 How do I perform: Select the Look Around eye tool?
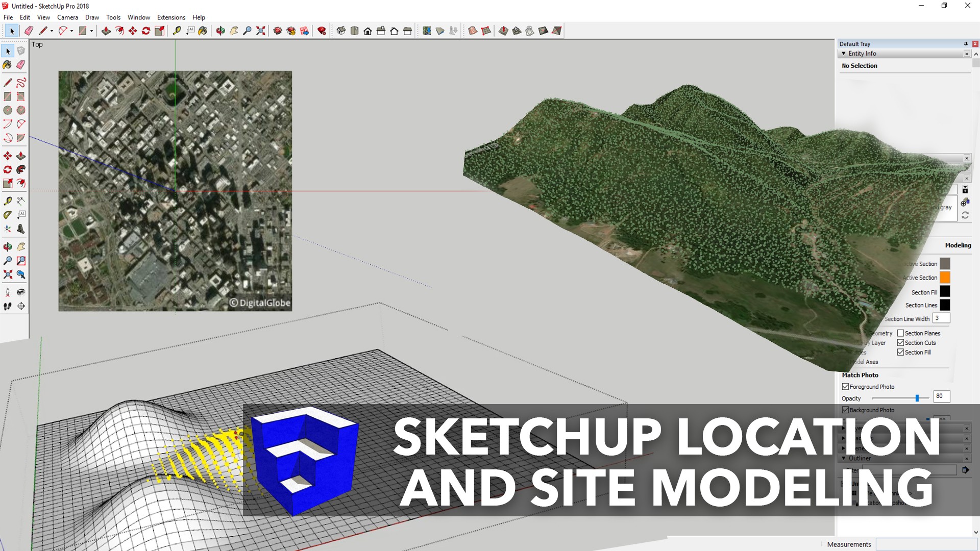click(21, 292)
